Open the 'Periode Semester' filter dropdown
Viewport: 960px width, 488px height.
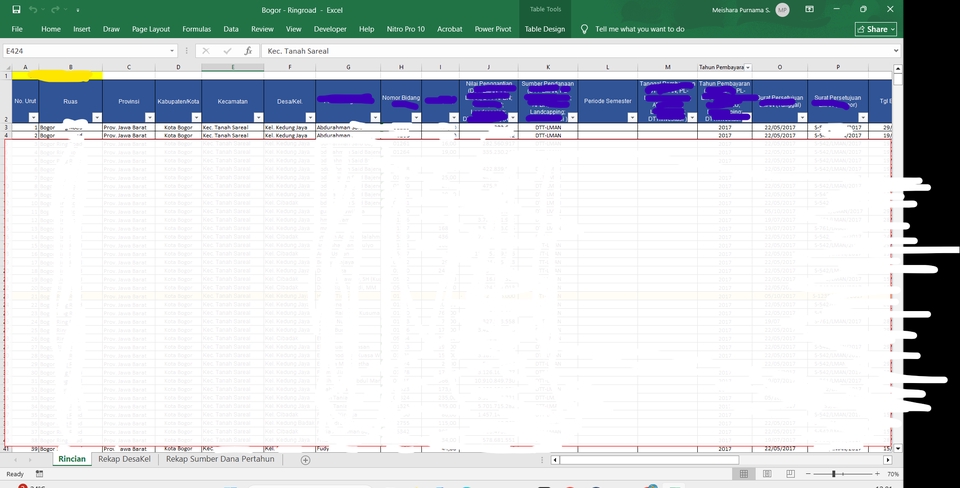click(x=632, y=117)
